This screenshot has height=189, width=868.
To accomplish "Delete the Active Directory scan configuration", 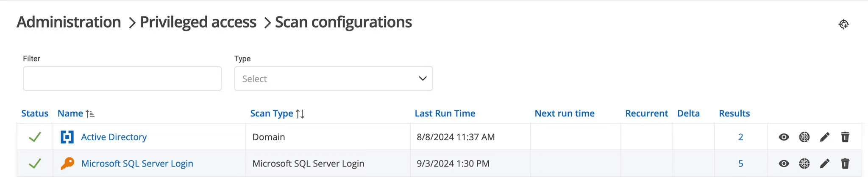I will click(x=845, y=137).
